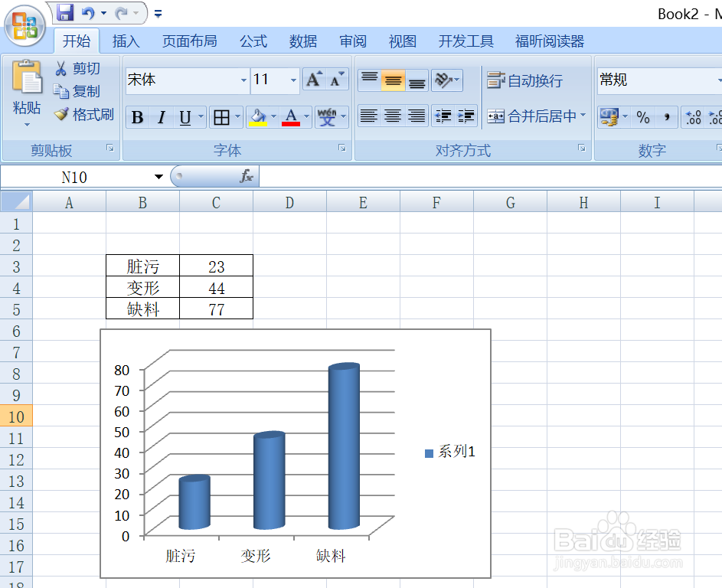Click Merge and Center (合并后居中)
The image size is (722, 588).
click(532, 116)
